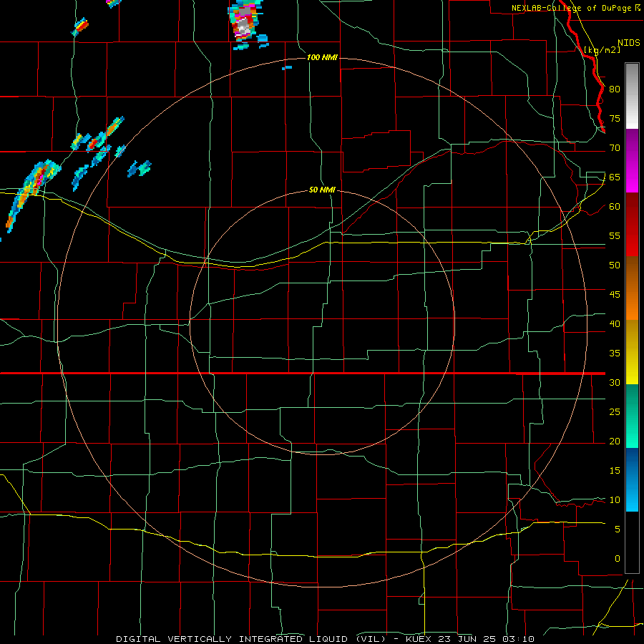The image size is (644, 644).
Task: Click the 23 JUN 25 03:10 timestamp
Action: 487,639
